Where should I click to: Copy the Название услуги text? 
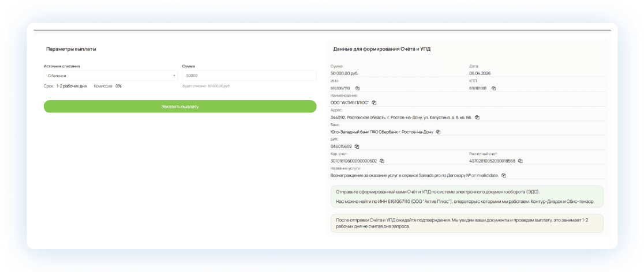pyautogui.click(x=503, y=175)
